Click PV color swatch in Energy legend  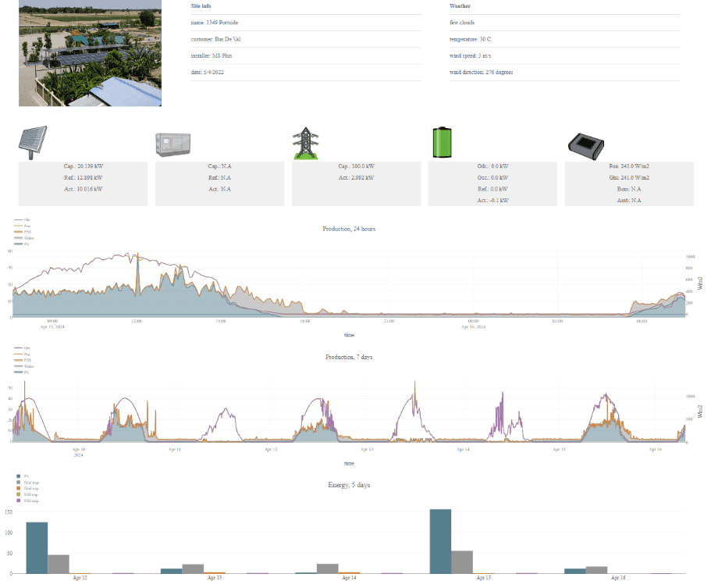tap(18, 476)
